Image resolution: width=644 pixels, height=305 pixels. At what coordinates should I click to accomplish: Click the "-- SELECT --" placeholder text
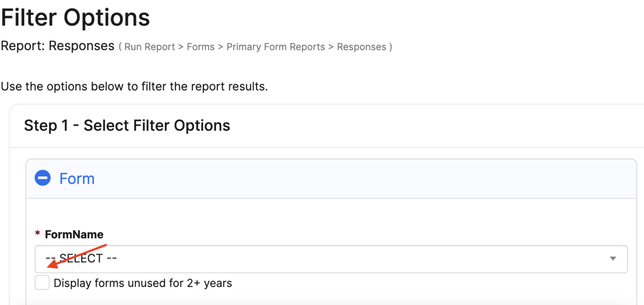point(81,258)
